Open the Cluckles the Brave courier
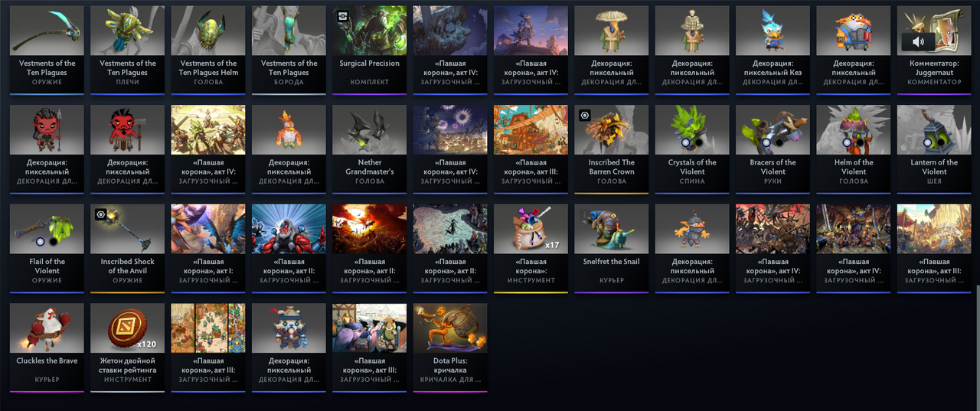Image resolution: width=980 pixels, height=411 pixels. pos(47,347)
